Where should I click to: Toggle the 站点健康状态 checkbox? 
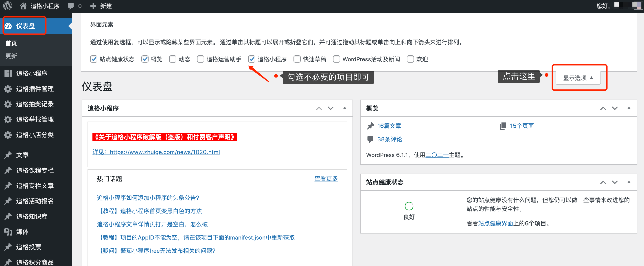pyautogui.click(x=94, y=59)
